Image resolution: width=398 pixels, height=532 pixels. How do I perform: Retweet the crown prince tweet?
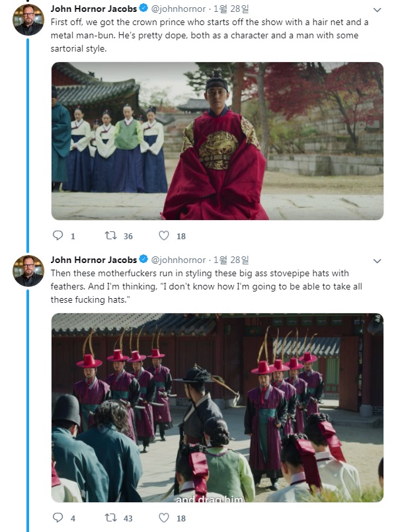[x=110, y=236]
